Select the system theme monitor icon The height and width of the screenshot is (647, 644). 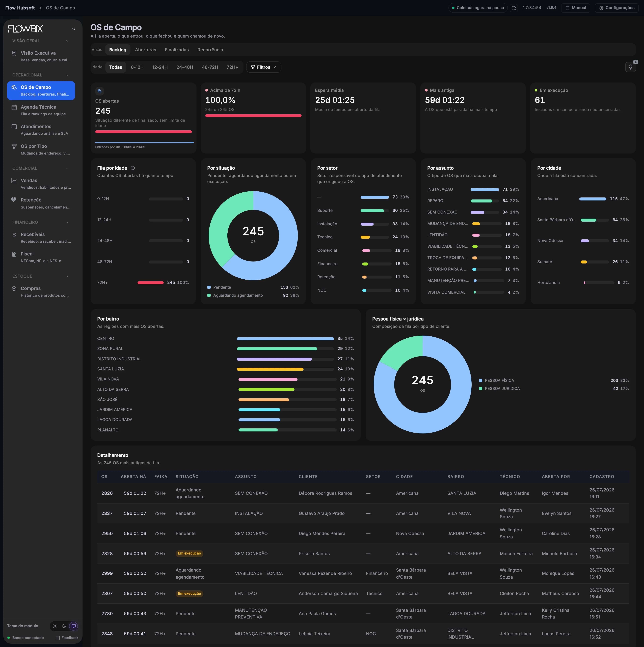point(73,626)
